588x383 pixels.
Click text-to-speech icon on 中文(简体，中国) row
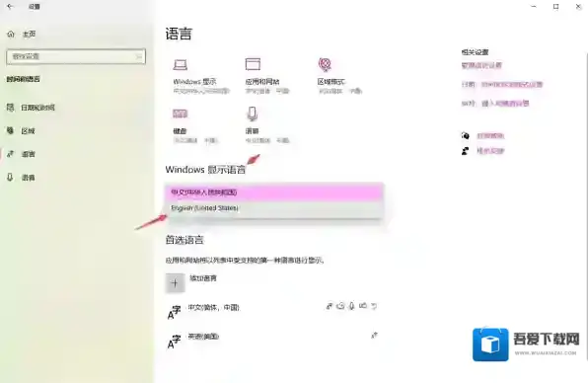340,306
